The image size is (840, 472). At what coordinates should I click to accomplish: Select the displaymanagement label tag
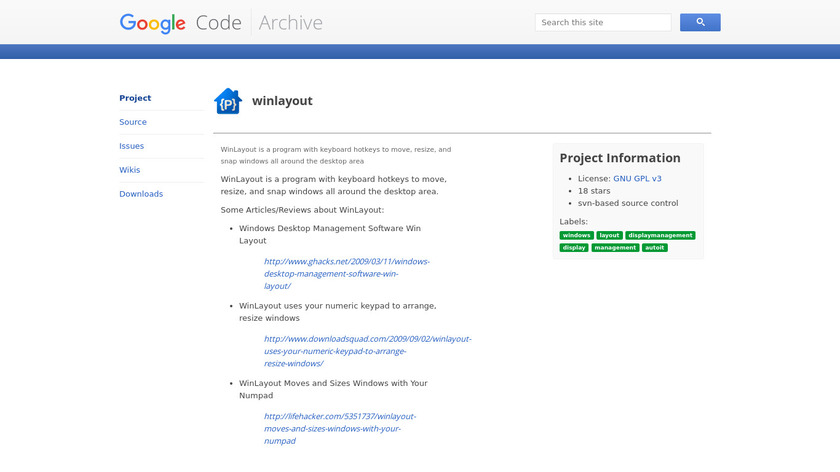(x=660, y=235)
